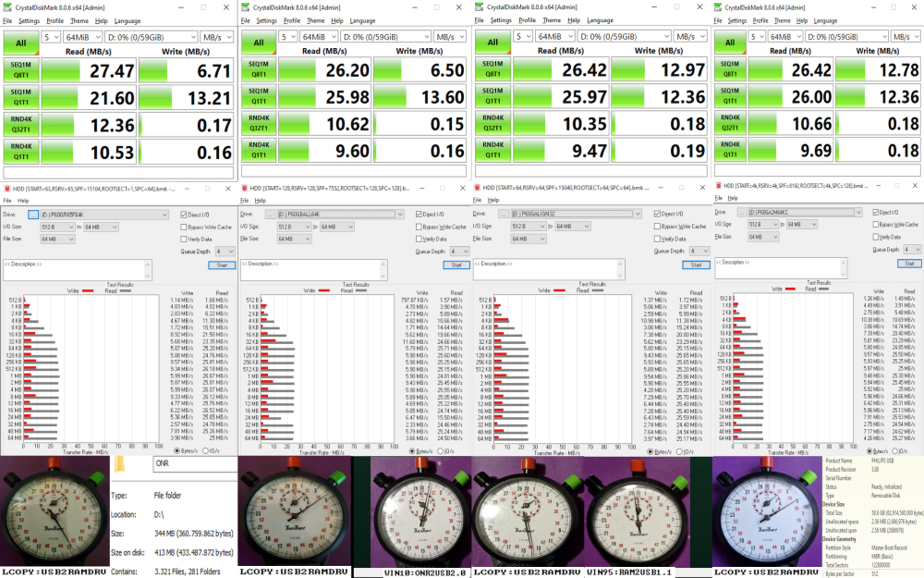Click the red ATTO icon in the START=63 title bar
This screenshot has height=578, width=924.
(7, 189)
